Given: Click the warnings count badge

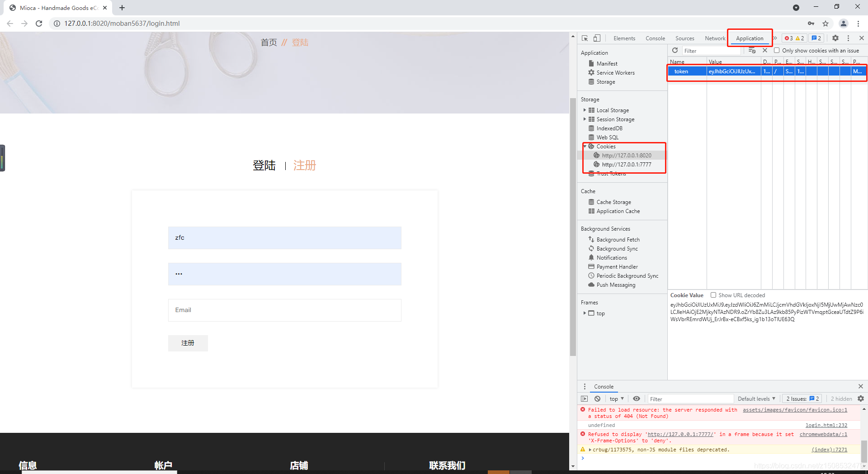Looking at the screenshot, I should [x=800, y=38].
